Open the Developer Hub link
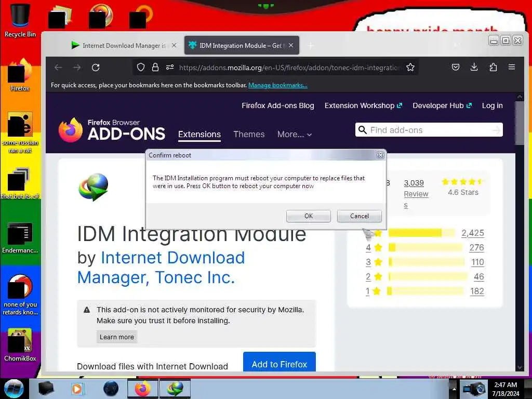532x399 pixels. point(442,105)
